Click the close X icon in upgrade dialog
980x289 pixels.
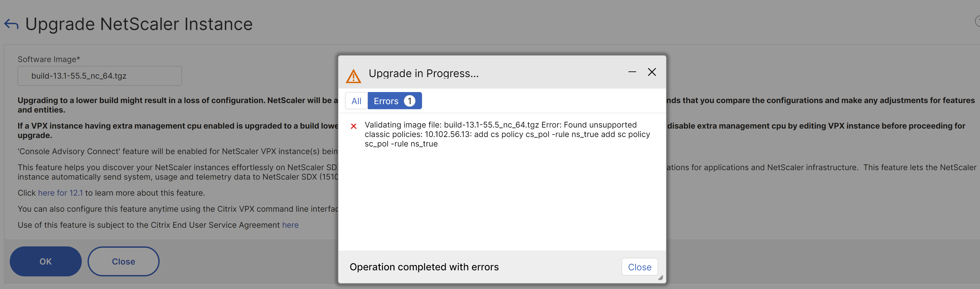(652, 71)
